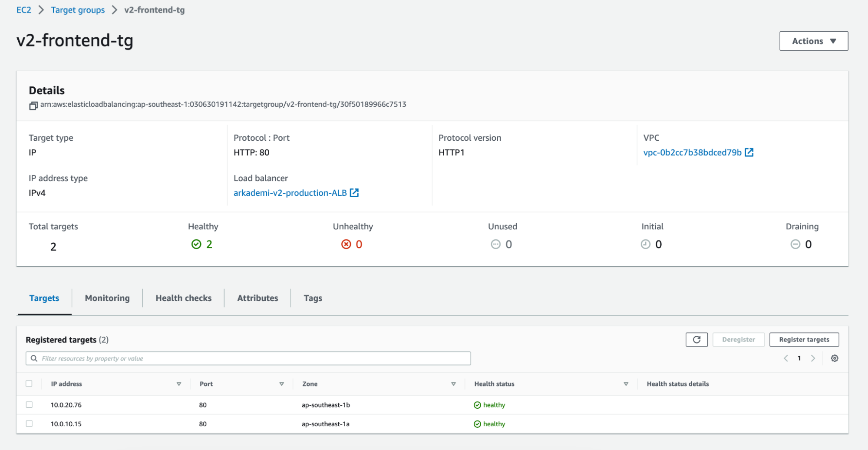868x450 pixels.
Task: Click the HTTP1 protocol version value
Action: click(451, 152)
